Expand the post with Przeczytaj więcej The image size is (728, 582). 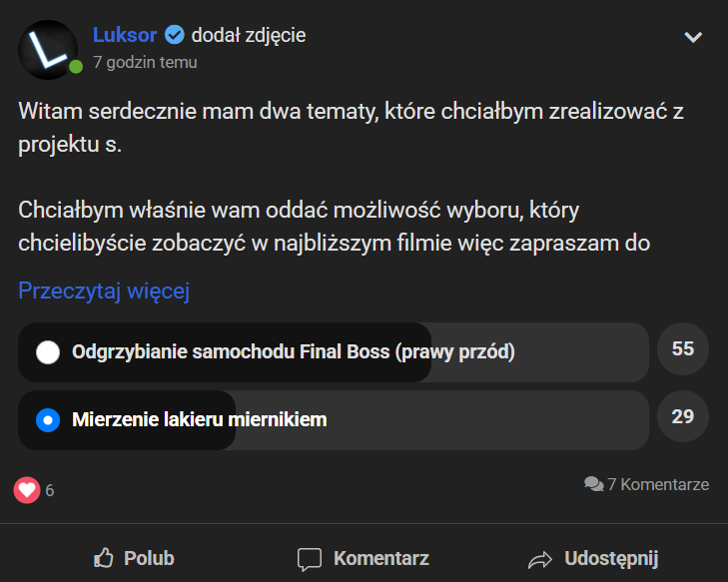104,291
